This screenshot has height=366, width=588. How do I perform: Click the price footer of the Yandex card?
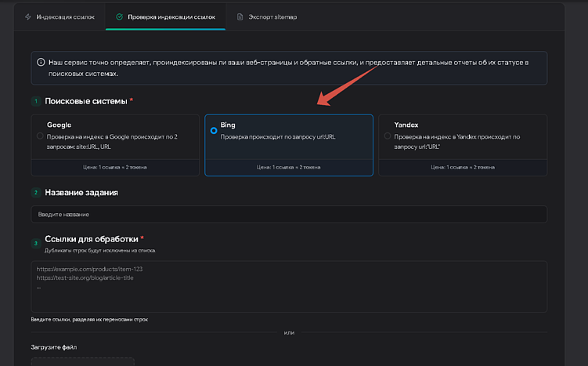click(x=462, y=167)
